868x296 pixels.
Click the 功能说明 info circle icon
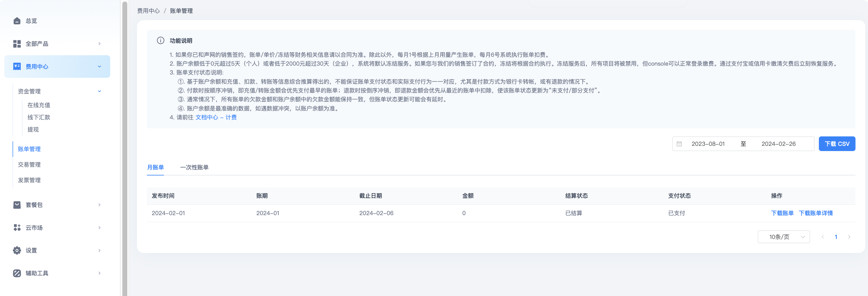point(161,40)
